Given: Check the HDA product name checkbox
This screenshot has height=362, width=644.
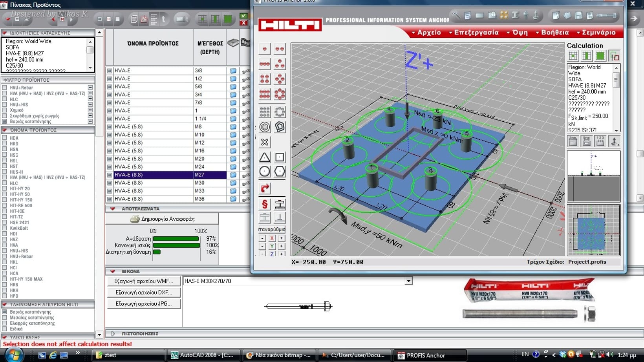Looking at the screenshot, I should 5,138.
